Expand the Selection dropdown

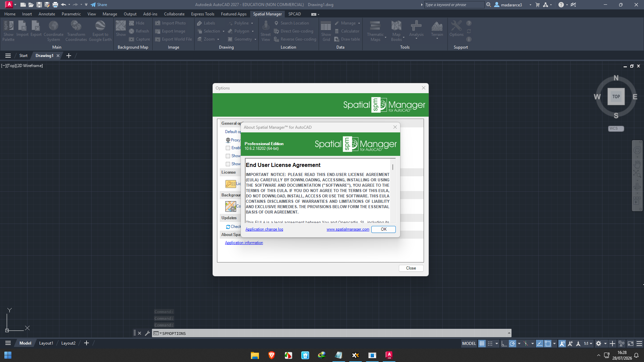223,32
